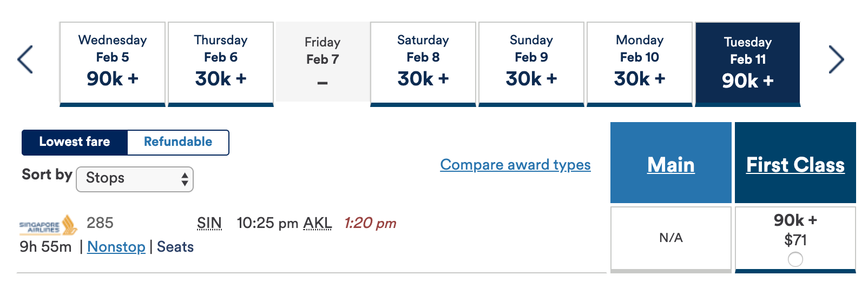The width and height of the screenshot is (868, 282).
Task: Choose the Sunday Feb 9 date tab
Action: pos(531,64)
